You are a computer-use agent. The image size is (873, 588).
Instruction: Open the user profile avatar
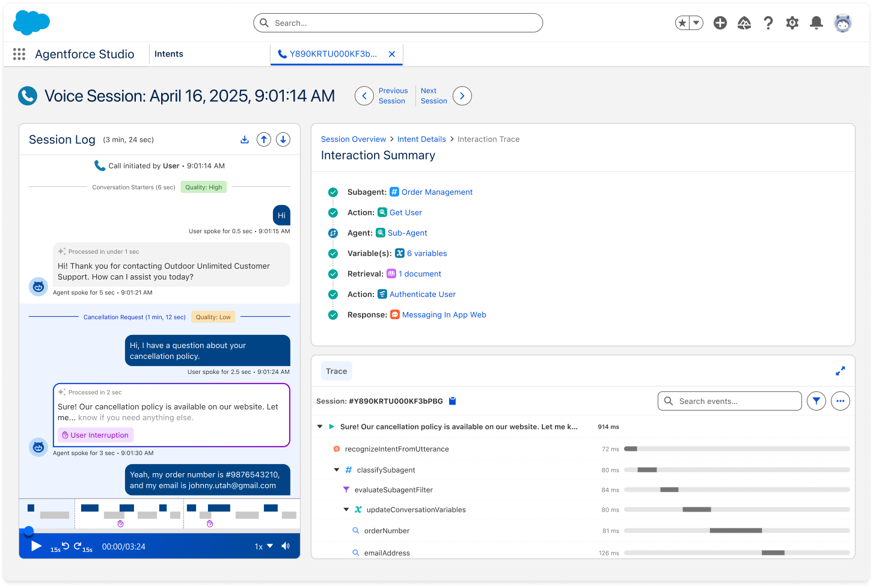tap(843, 23)
